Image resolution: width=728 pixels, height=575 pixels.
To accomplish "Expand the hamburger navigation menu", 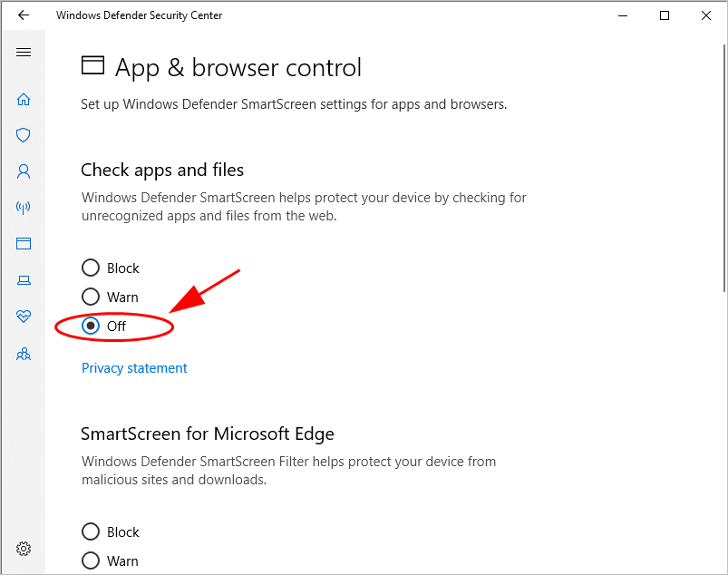I will tap(24, 53).
